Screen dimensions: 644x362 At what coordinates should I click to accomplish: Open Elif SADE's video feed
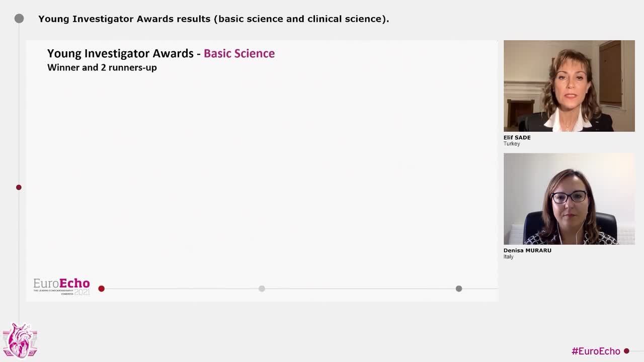569,86
